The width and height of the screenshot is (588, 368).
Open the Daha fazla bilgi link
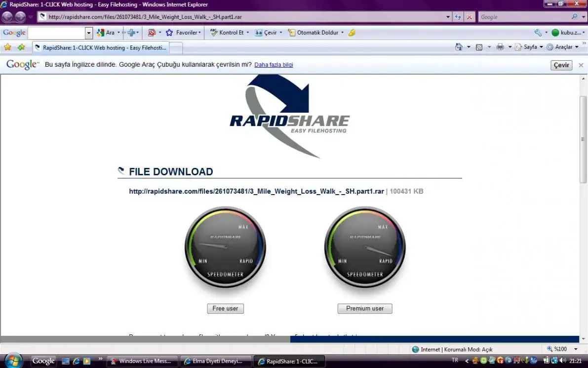[274, 65]
